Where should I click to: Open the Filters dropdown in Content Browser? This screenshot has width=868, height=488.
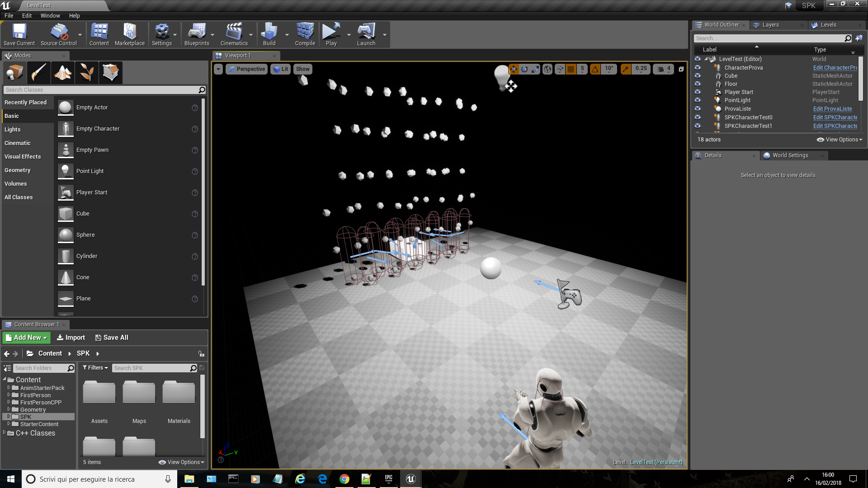[95, 368]
